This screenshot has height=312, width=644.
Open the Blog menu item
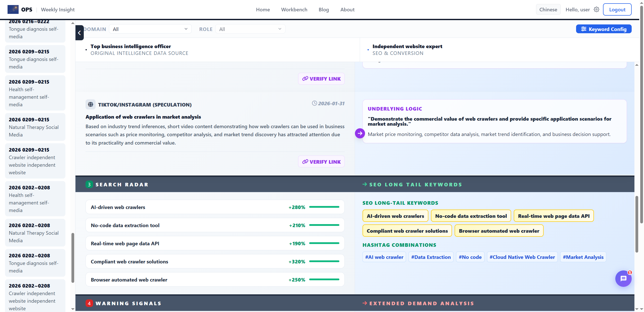click(x=324, y=10)
